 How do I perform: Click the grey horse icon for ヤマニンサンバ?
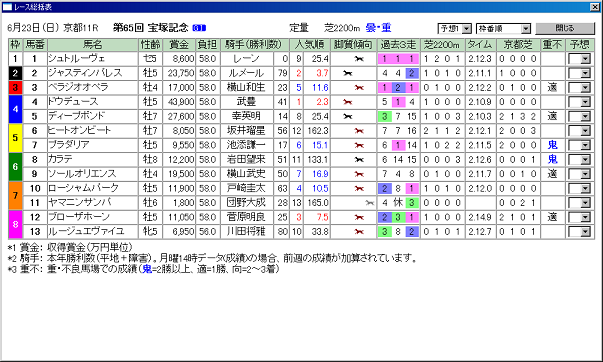click(x=370, y=203)
